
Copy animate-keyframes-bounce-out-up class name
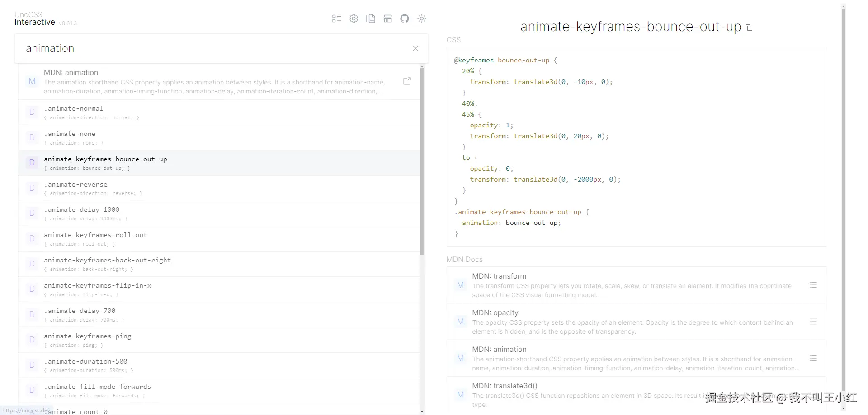pyautogui.click(x=749, y=28)
